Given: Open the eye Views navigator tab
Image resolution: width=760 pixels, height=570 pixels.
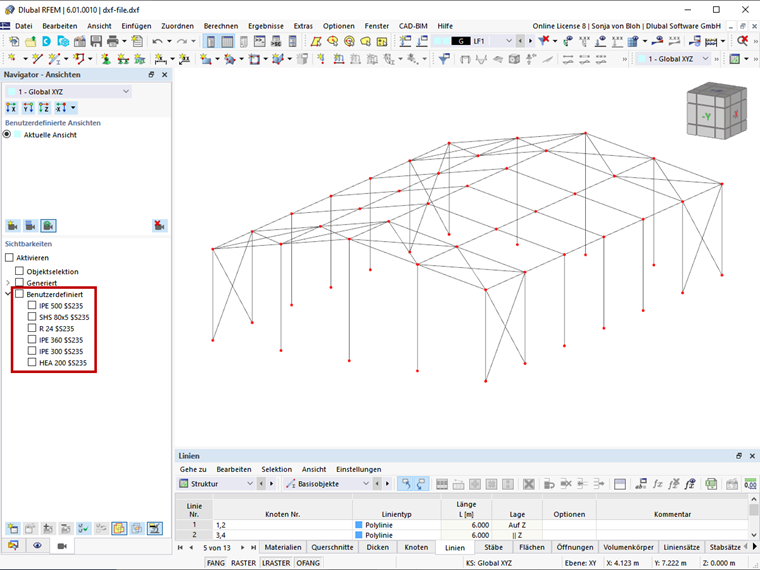Looking at the screenshot, I should coord(37,546).
